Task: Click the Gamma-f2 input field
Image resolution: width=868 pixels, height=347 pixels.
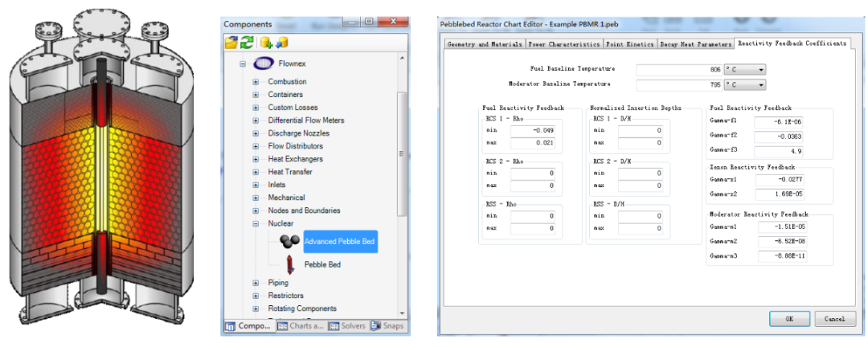Action: tap(780, 137)
